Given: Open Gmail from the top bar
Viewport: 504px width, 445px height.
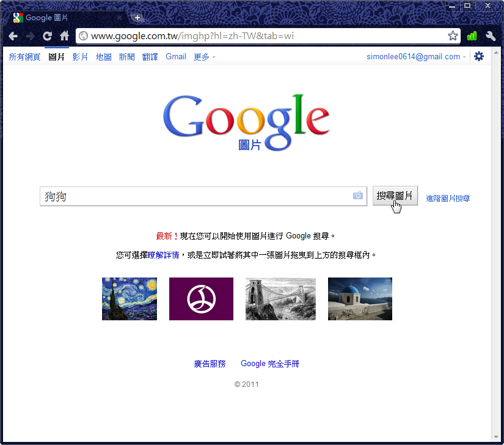Looking at the screenshot, I should [176, 57].
